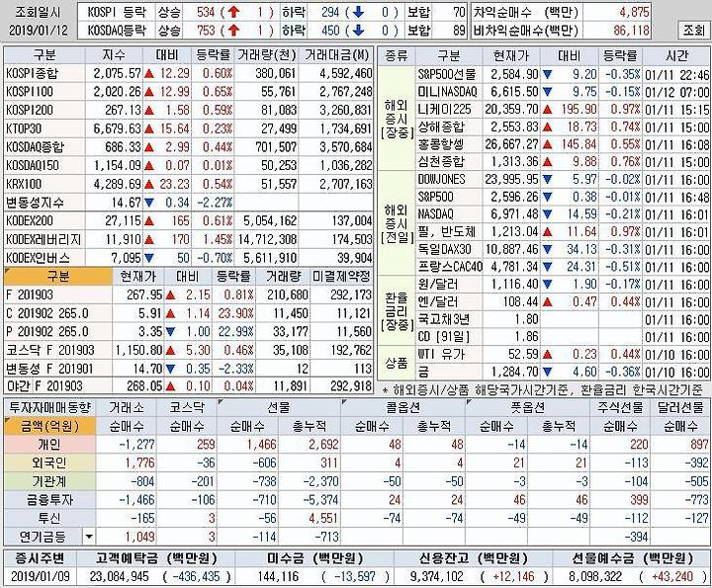Select the 외국인 investor row label
This screenshot has width=712, height=588.
(x=48, y=463)
